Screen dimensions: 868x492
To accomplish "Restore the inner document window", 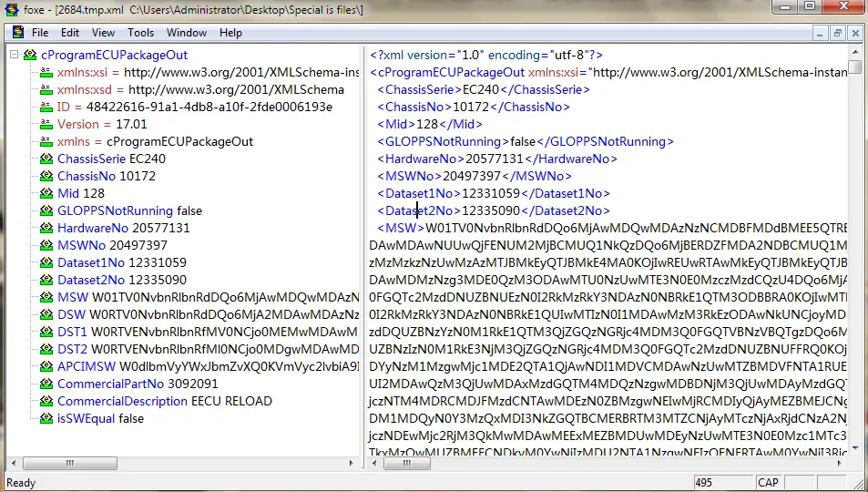I will point(838,33).
